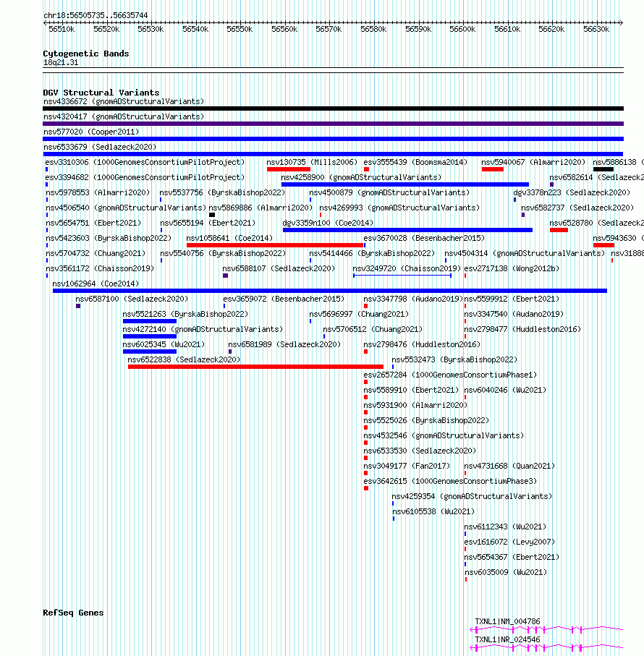Click nsv5696997 (Chuang2021) label
The width and height of the screenshot is (644, 656).
point(359,314)
